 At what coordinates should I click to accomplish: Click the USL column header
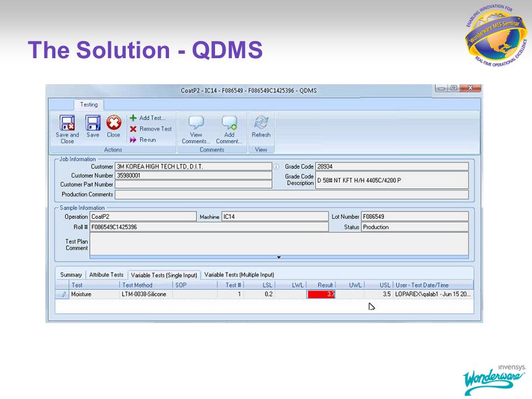click(x=379, y=285)
